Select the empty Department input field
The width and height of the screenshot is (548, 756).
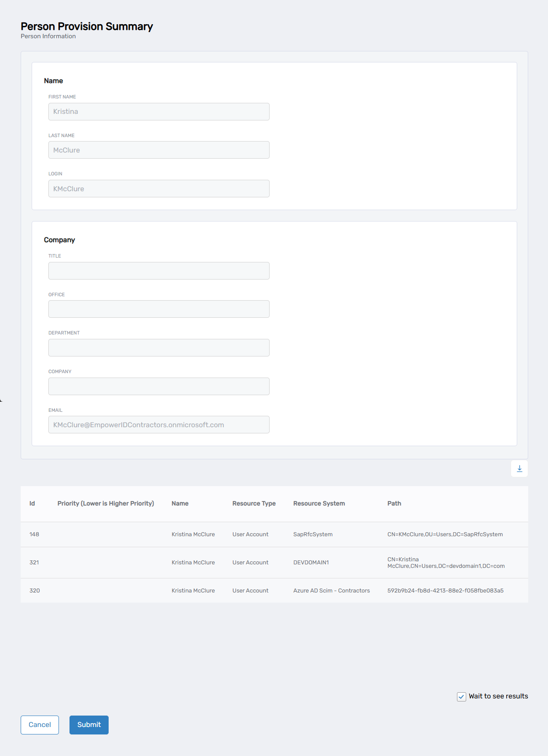coord(159,348)
